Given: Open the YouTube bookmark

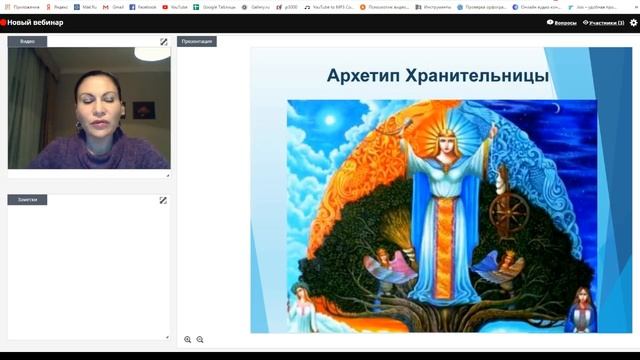Looking at the screenshot, I should (175, 7).
